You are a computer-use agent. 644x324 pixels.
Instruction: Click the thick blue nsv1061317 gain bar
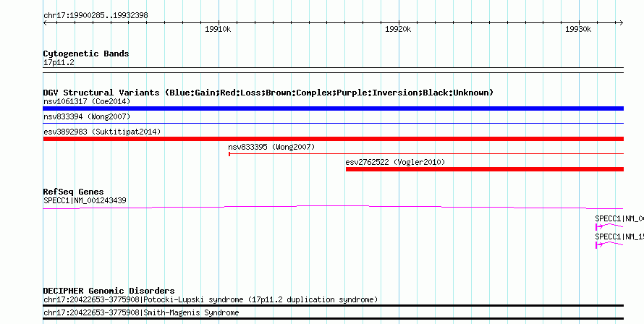click(333, 108)
